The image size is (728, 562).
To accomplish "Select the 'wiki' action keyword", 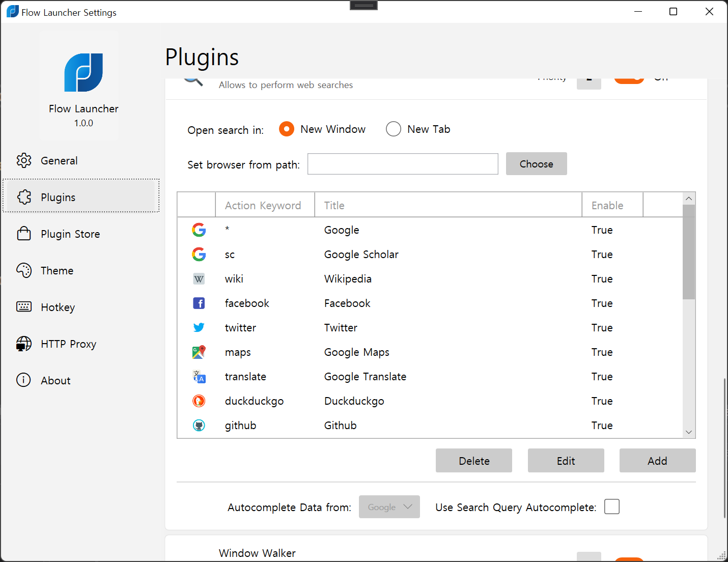I will point(234,279).
